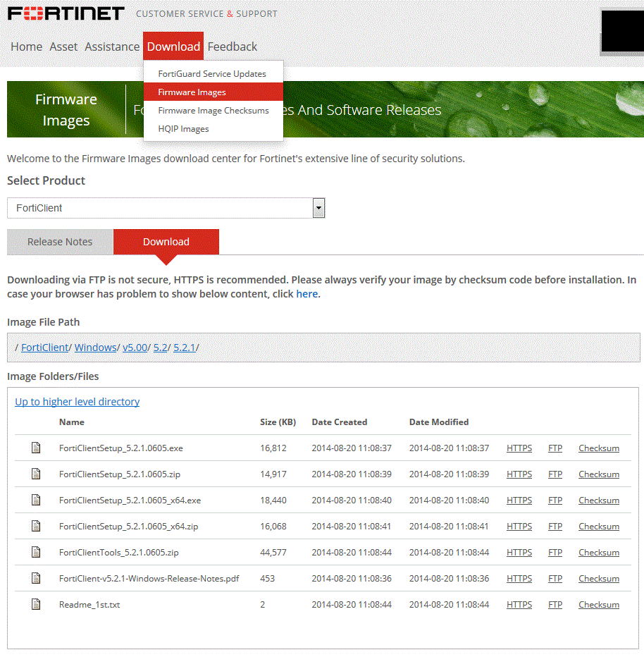Select HQIP Images menu entry
The height and width of the screenshot is (657, 644).
pos(213,128)
